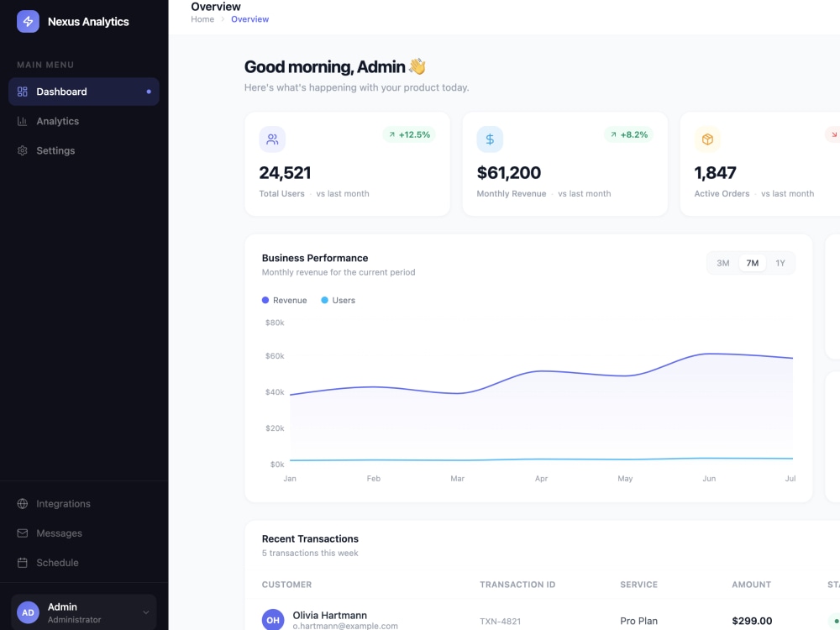Click the breadcrumb chevron separator
The width and height of the screenshot is (840, 630).
coord(223,19)
